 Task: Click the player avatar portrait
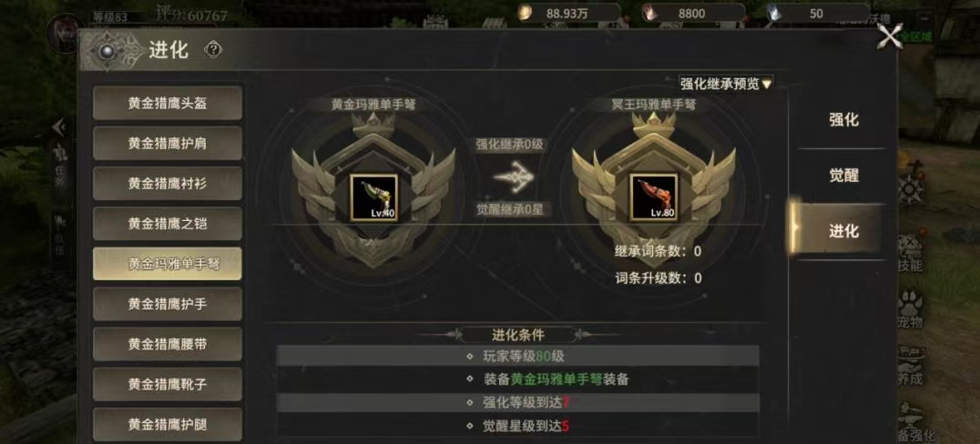click(x=64, y=31)
